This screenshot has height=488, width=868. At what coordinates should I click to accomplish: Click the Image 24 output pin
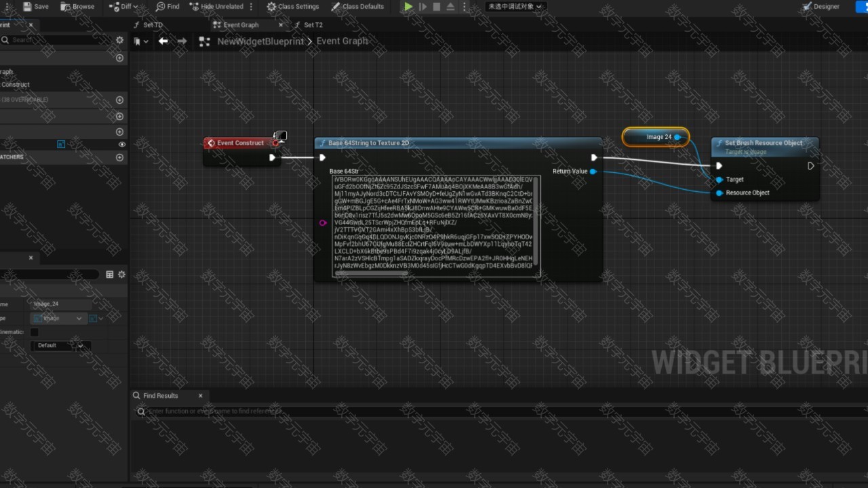tap(677, 137)
